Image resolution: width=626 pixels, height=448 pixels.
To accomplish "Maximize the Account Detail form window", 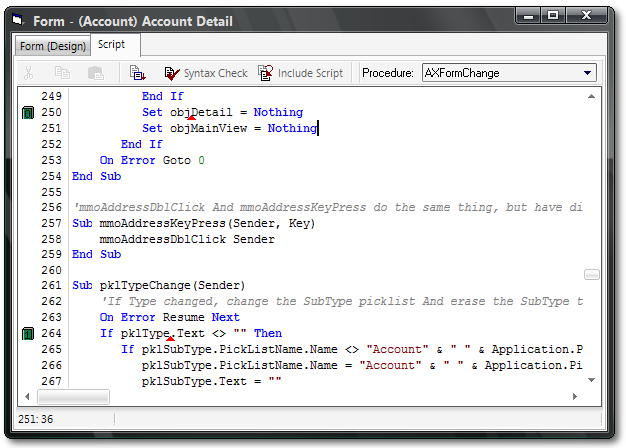I will pos(553,16).
